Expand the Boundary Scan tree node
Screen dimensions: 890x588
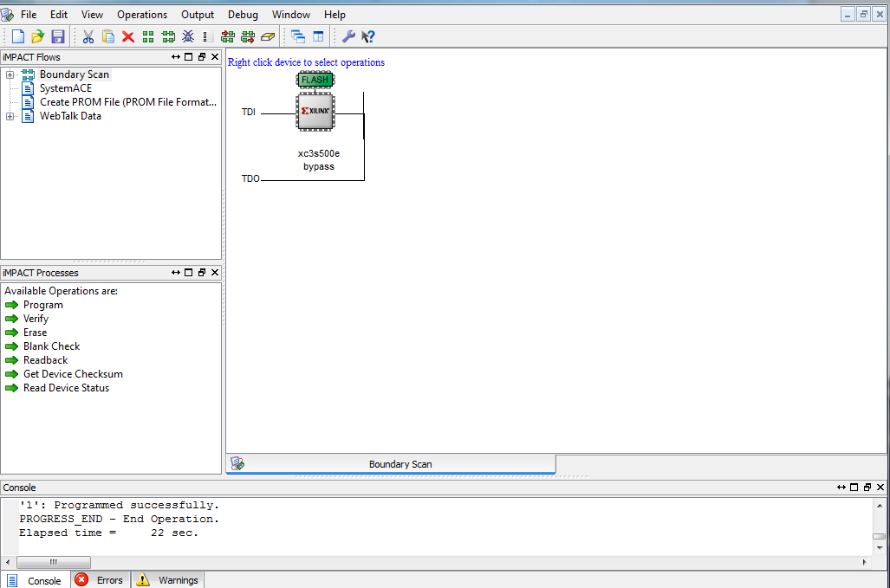pos(10,74)
